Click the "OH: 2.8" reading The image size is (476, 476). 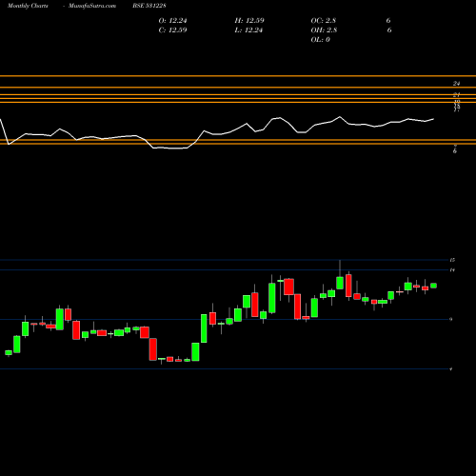point(324,30)
